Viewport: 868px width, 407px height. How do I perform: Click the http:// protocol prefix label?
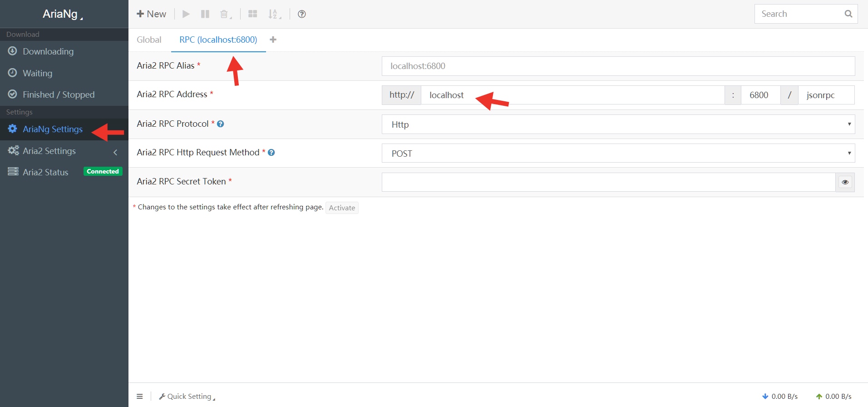[402, 95]
